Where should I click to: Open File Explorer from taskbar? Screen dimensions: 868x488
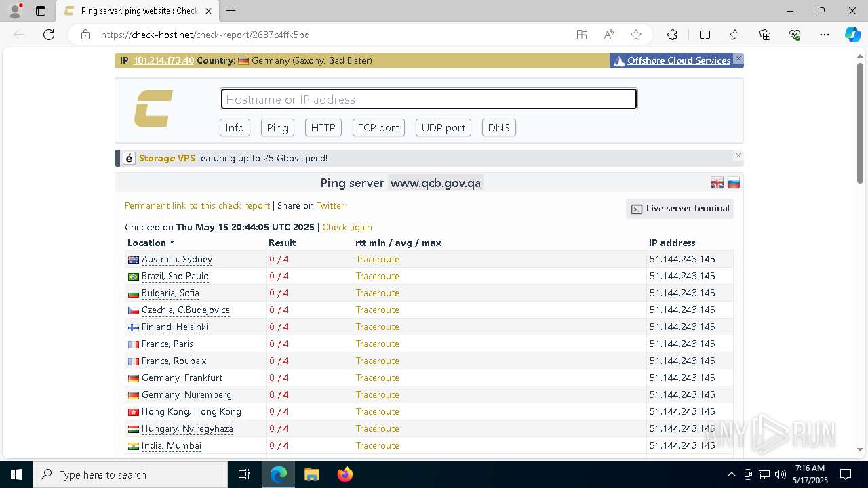tap(311, 474)
